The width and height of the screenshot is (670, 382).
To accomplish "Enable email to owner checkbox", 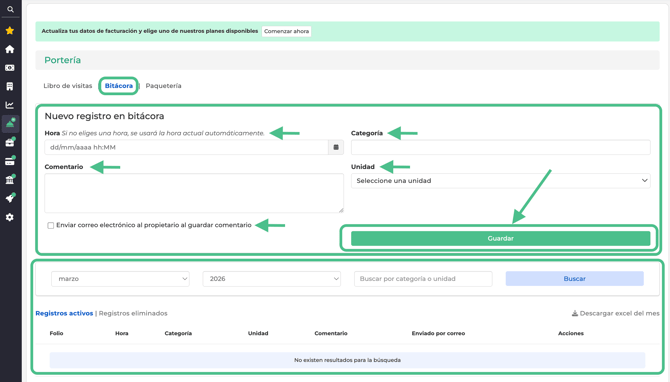I will [51, 225].
